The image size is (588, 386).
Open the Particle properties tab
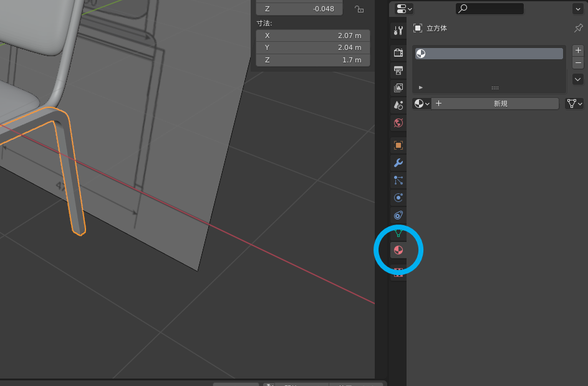point(398,180)
